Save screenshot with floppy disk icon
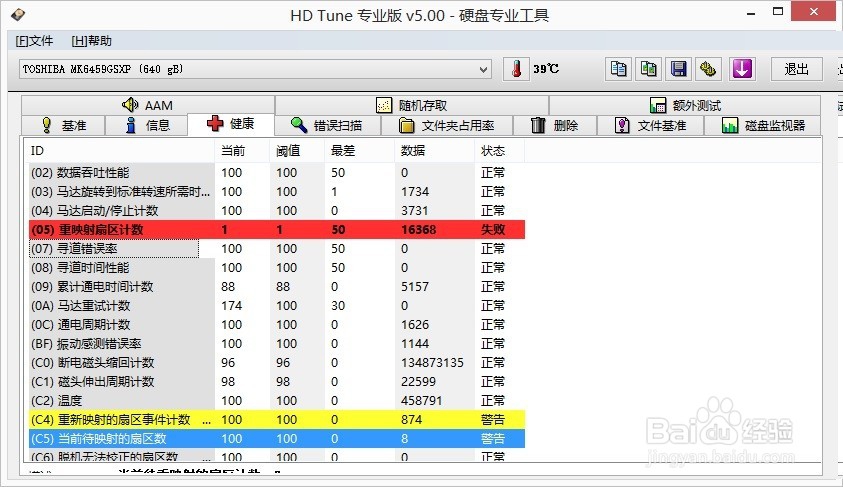 click(678, 69)
